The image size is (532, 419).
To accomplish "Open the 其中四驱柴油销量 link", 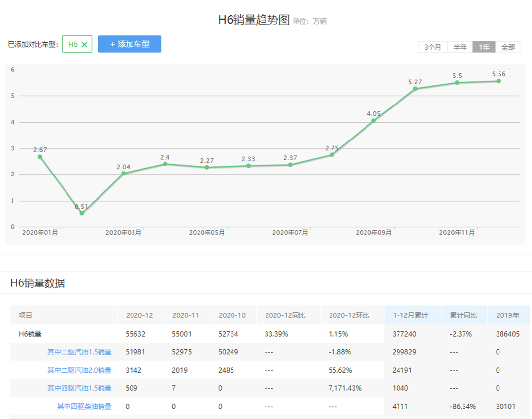I will pyautogui.click(x=84, y=407).
